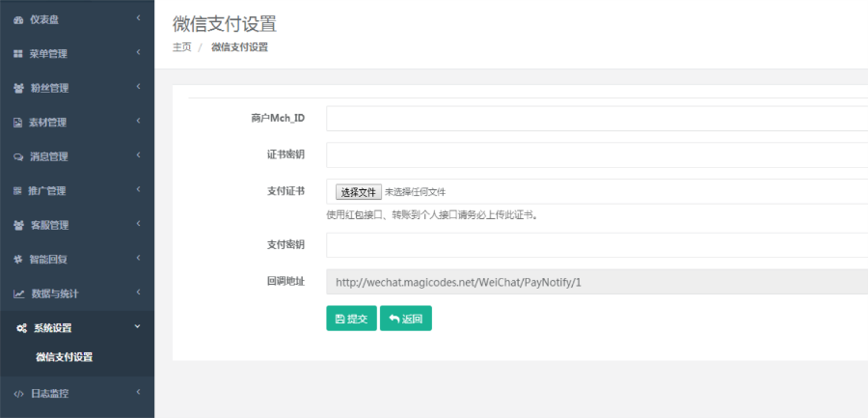Expand the 粉丝管理 menu chevron
The width and height of the screenshot is (868, 418).
[138, 87]
